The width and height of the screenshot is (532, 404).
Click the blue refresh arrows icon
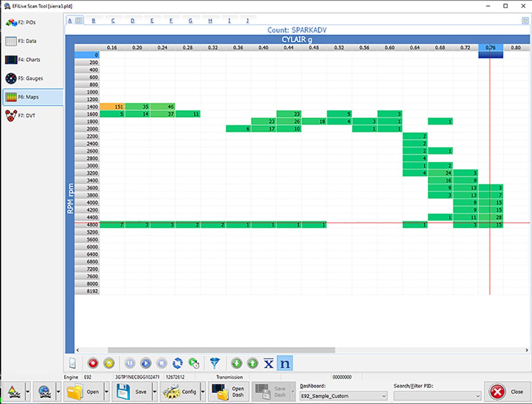[x=177, y=363]
